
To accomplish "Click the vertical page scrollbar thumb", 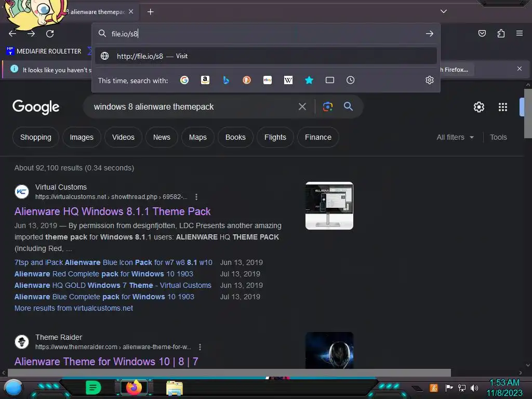I will click(528, 114).
